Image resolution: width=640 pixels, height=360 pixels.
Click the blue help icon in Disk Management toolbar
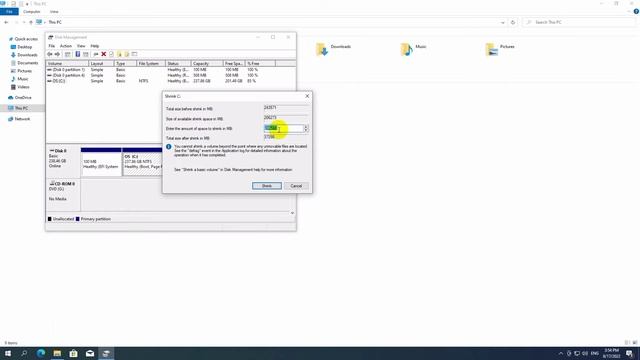(78, 54)
